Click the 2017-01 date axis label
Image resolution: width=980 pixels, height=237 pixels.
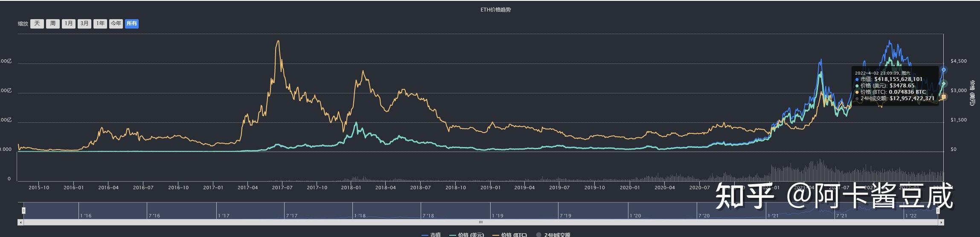(213, 188)
